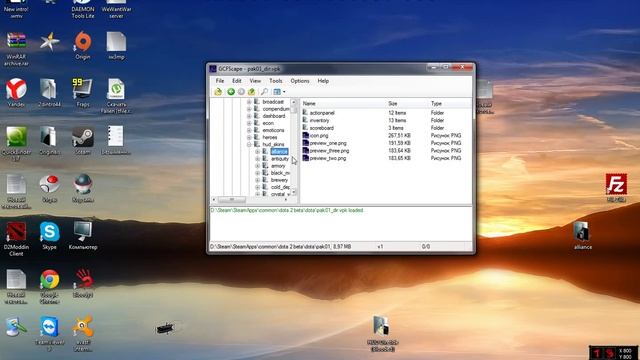
Task: Expand the compendium tree folder
Action: click(249, 109)
